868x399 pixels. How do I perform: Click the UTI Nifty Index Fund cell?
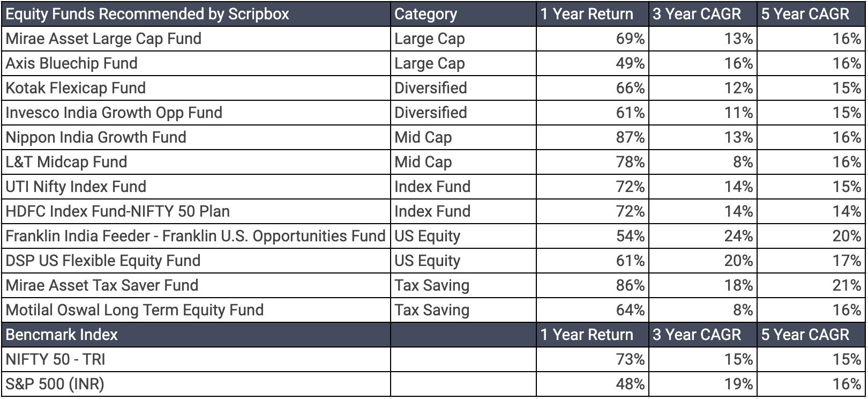tap(76, 187)
